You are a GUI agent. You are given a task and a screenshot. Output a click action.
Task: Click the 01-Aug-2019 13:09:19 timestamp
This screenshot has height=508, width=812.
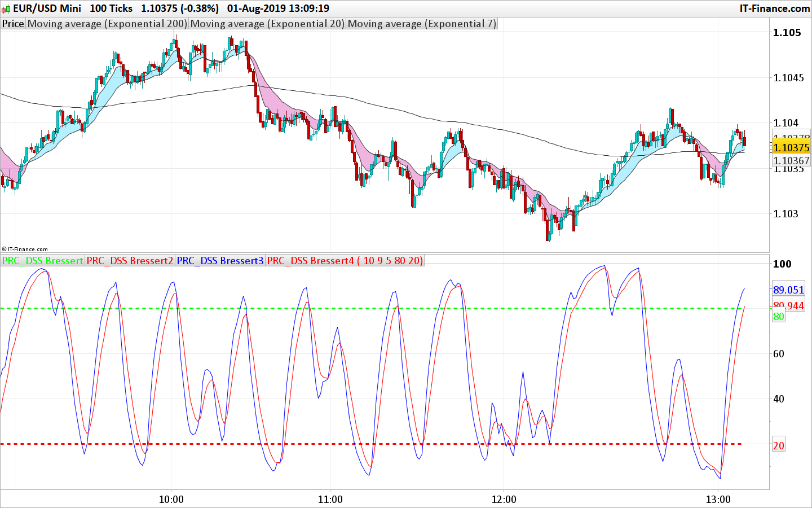[278, 8]
